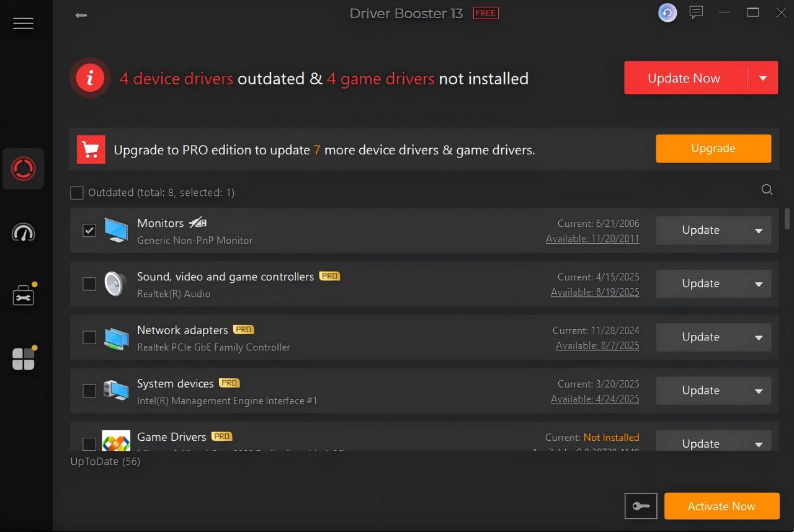Open the Scan section in sidebar
This screenshot has width=794, height=532.
click(x=24, y=169)
